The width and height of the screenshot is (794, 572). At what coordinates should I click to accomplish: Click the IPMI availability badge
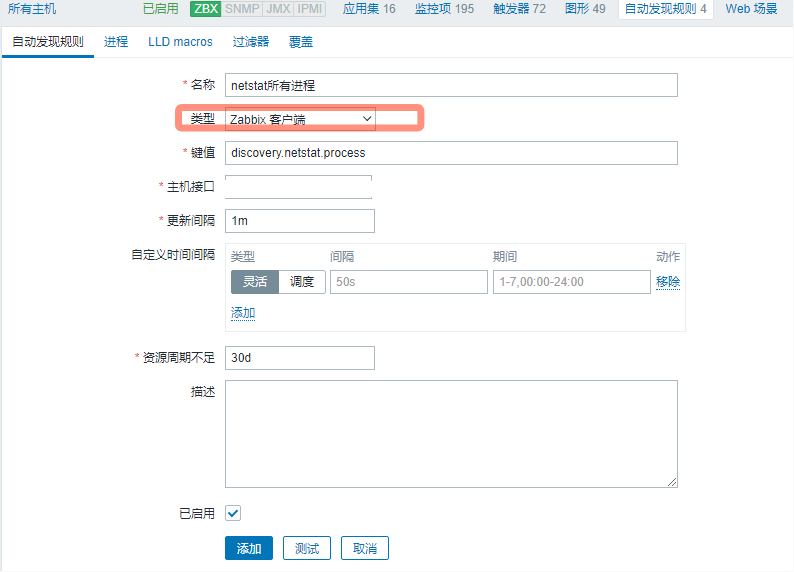point(309,9)
